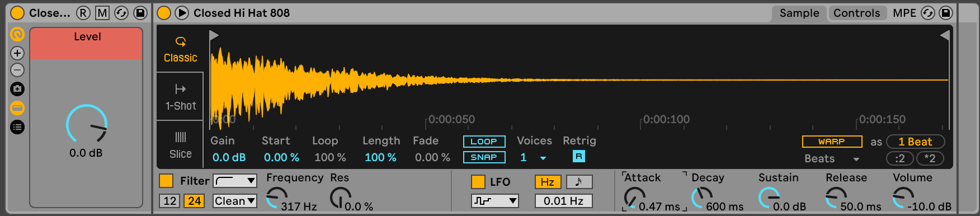The height and width of the screenshot is (216, 980).
Task: Click the Simpler hot-swap preset icon
Action: (927, 13)
